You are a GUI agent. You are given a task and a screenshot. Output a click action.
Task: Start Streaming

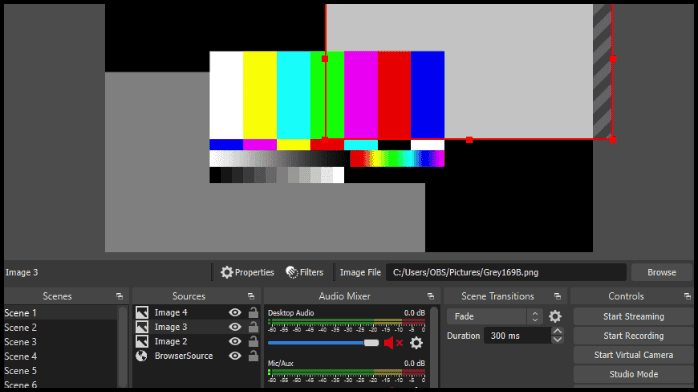click(x=633, y=316)
